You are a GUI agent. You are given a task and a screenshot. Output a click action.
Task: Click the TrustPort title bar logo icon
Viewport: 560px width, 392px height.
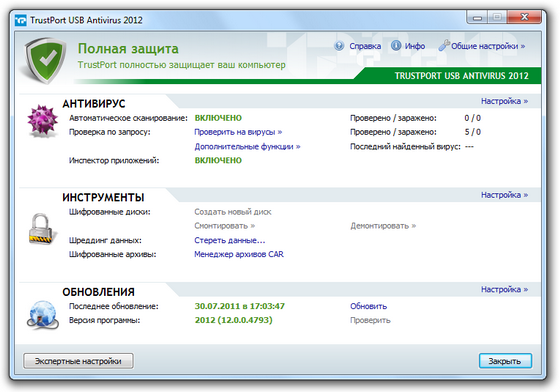21,20
